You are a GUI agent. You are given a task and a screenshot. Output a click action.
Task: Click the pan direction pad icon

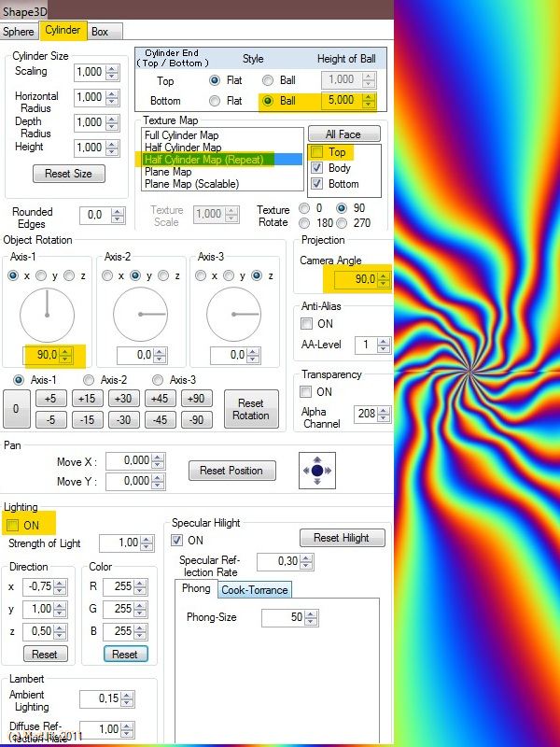point(317,471)
